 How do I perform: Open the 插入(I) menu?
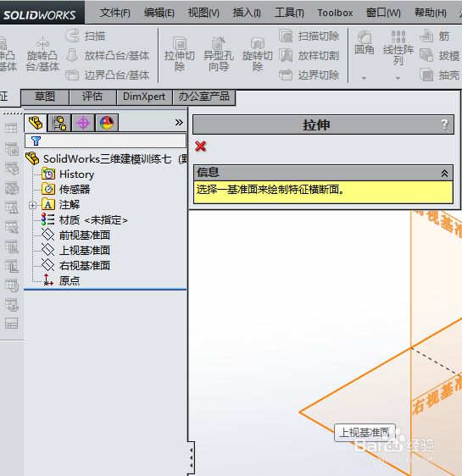(x=247, y=13)
